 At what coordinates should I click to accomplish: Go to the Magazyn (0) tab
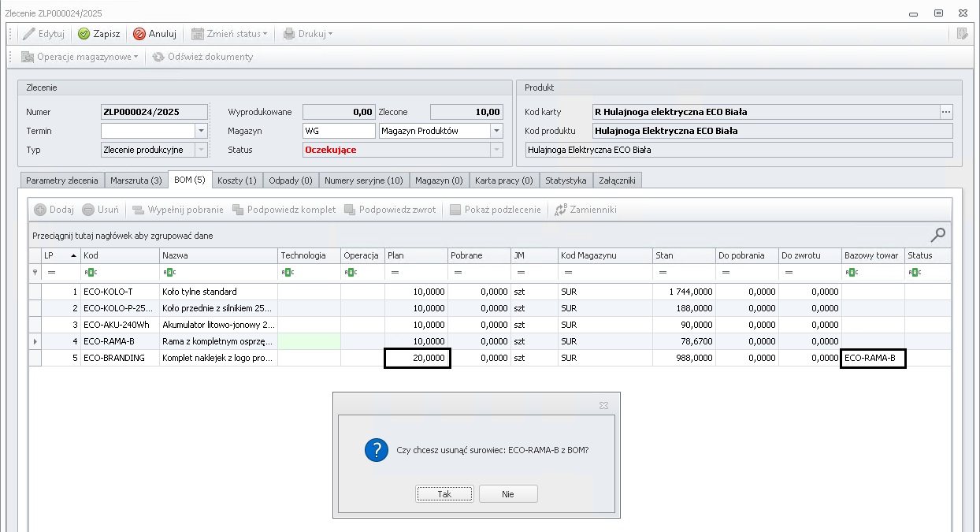click(439, 180)
